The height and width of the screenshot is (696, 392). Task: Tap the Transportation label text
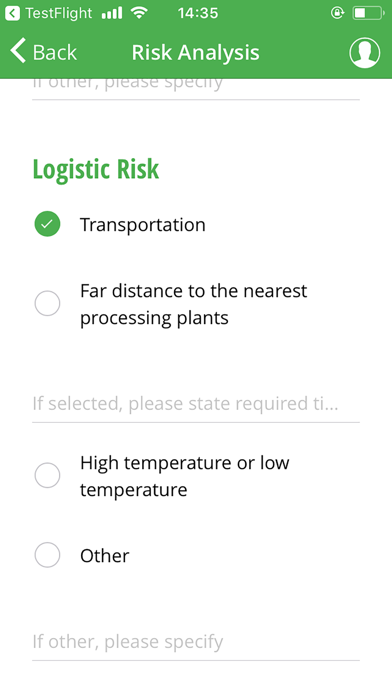tap(143, 225)
